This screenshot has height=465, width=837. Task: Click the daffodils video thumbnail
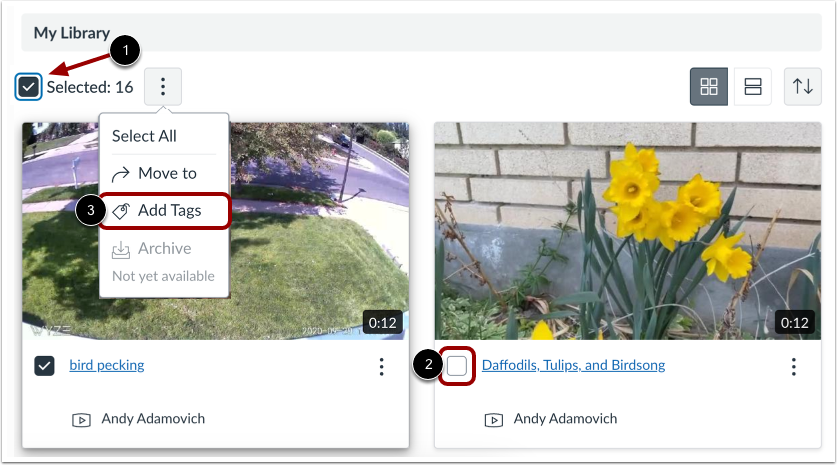(x=627, y=231)
